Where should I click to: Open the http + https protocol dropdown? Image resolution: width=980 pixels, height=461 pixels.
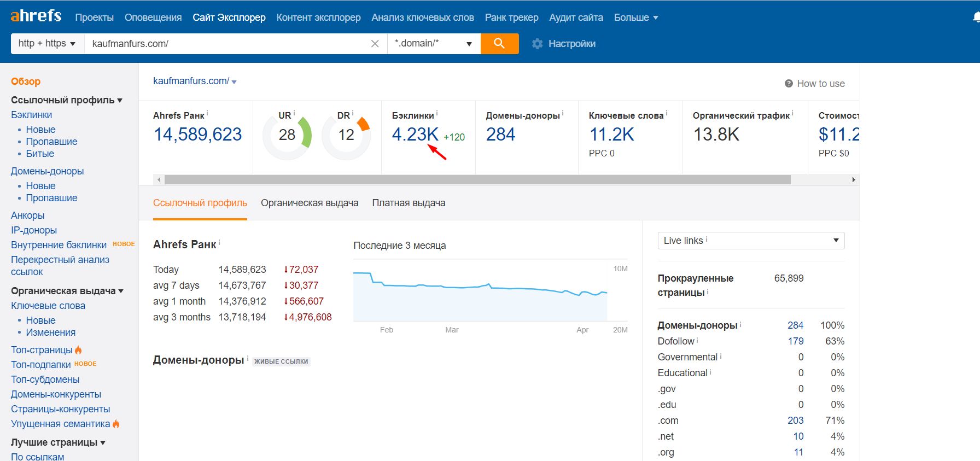48,43
